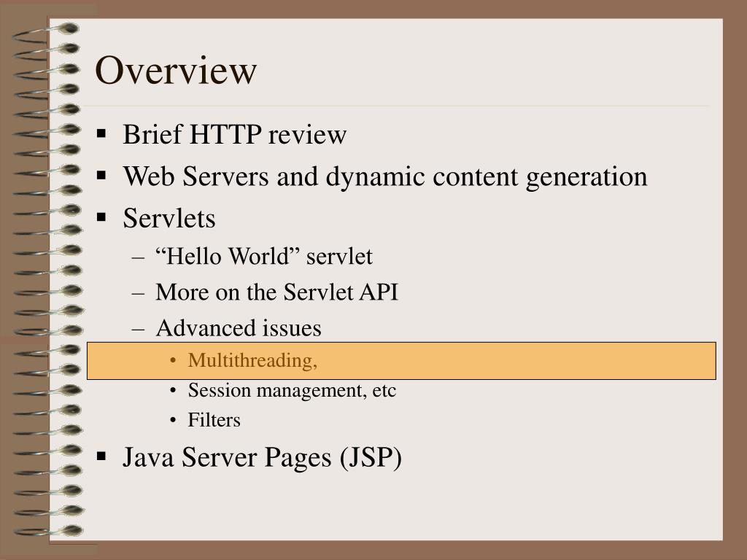Select the 'Brief HTTP review' bullet
747x560 pixels.
tap(234, 134)
